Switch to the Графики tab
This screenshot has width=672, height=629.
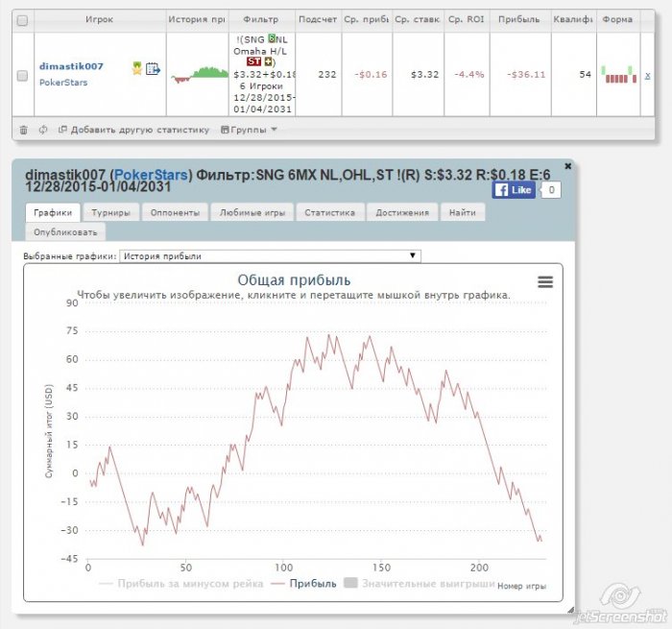coord(53,212)
